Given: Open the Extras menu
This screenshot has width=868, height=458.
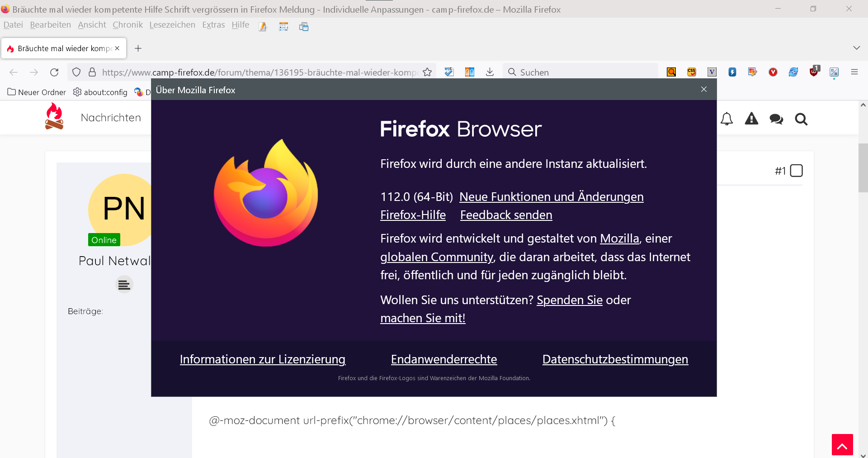Looking at the screenshot, I should pyautogui.click(x=213, y=25).
